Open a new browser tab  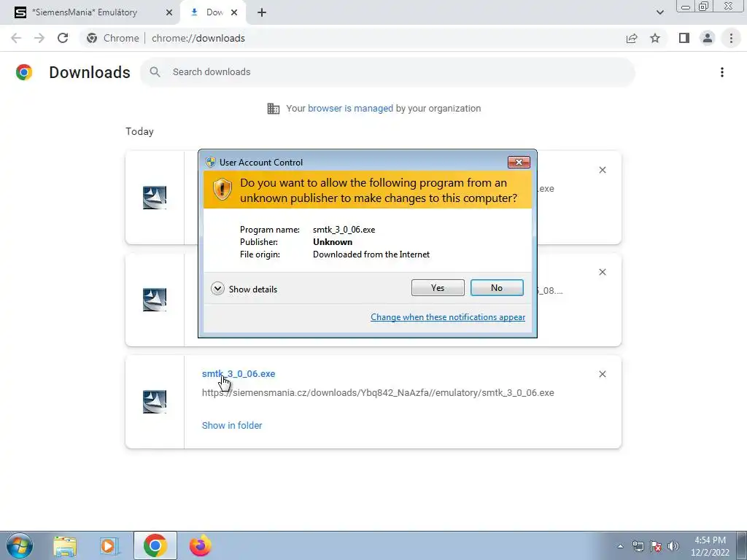click(262, 12)
